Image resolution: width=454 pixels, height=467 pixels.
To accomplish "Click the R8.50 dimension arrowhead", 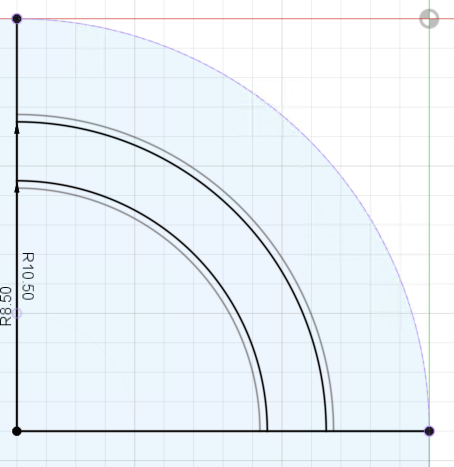I will click(17, 188).
